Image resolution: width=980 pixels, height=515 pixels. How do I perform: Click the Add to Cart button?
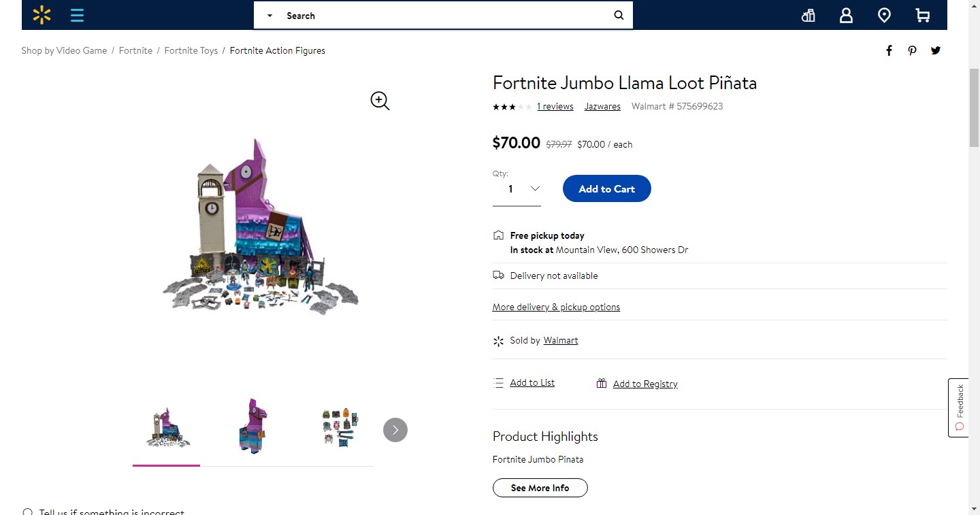(x=606, y=189)
